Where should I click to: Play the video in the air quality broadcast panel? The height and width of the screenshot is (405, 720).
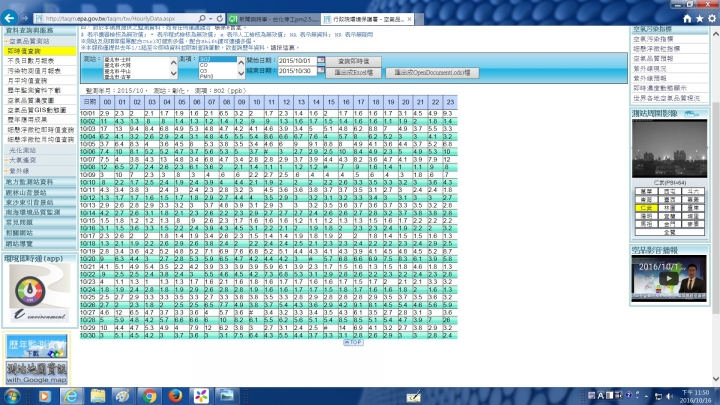point(669,278)
